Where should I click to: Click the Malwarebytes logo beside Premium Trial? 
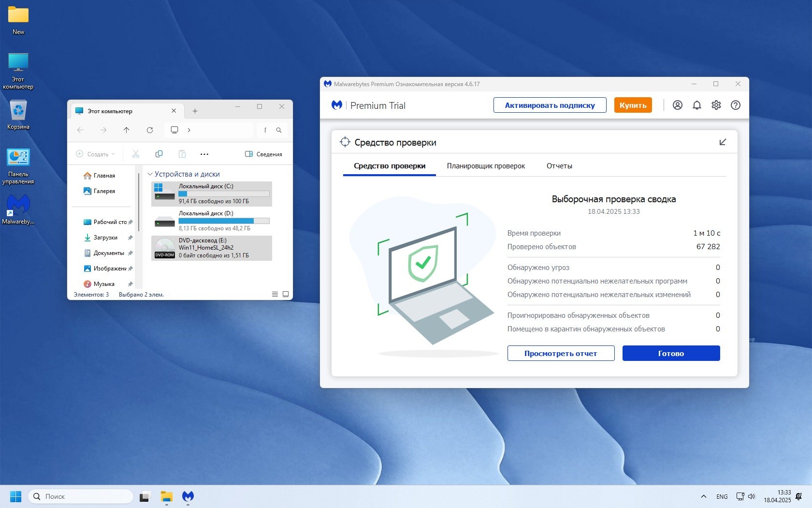[x=337, y=105]
